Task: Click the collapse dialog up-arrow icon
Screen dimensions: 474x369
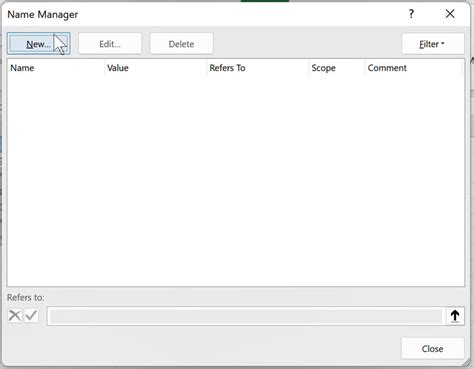Action: tap(455, 316)
